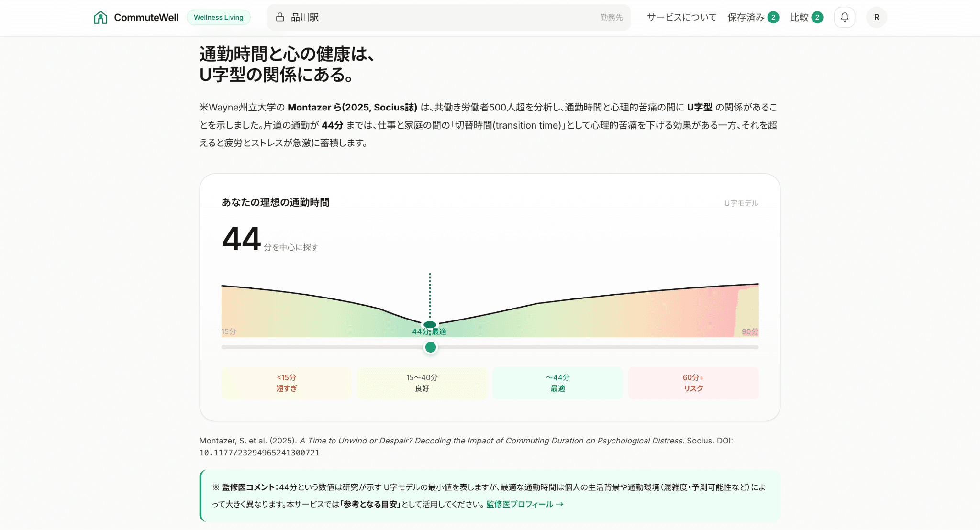Viewport: 980px width, 530px height.
Task: Click the 比較 counter badge
Action: click(x=818, y=17)
